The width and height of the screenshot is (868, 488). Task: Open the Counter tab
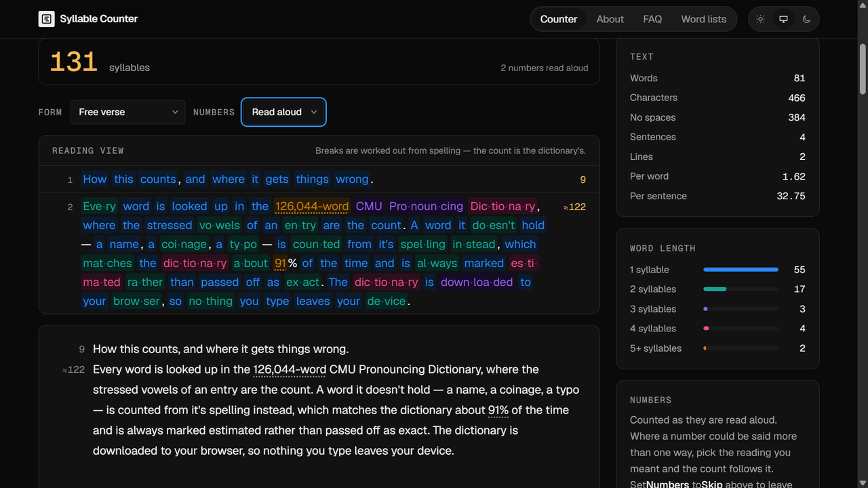pos(559,19)
